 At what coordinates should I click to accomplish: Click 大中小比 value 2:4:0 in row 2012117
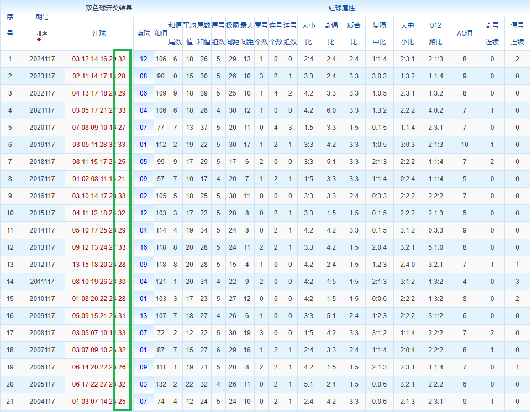pyautogui.click(x=407, y=265)
